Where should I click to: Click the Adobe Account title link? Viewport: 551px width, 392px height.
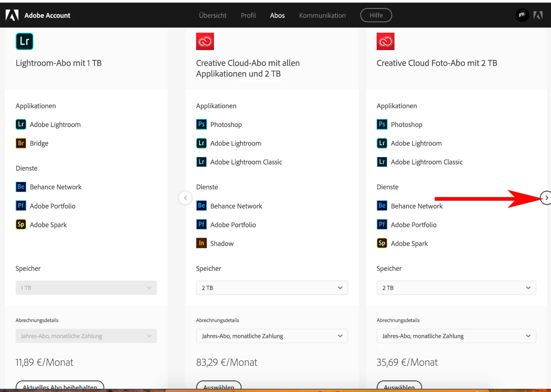tap(47, 15)
